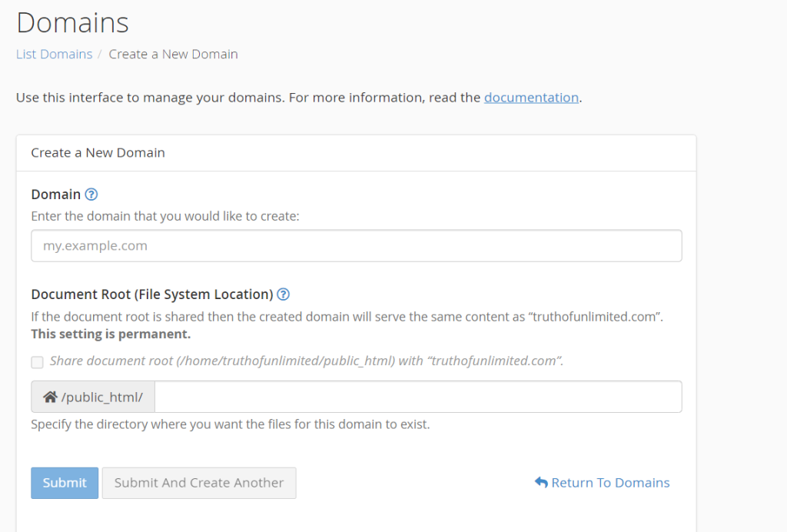
Task: Return To Domains link
Action: (x=610, y=483)
